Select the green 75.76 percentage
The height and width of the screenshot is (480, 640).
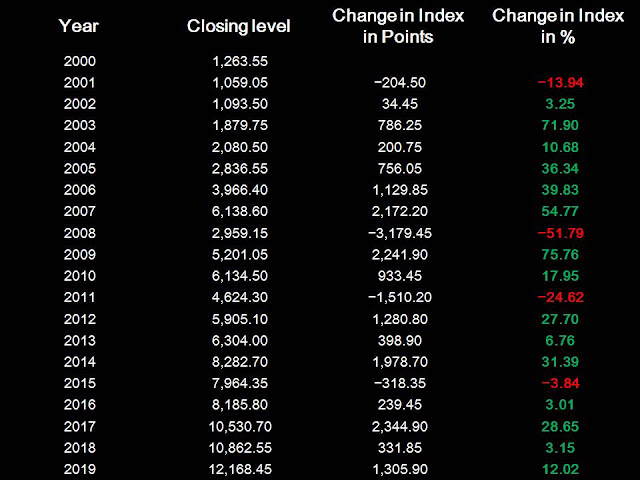[560, 255]
